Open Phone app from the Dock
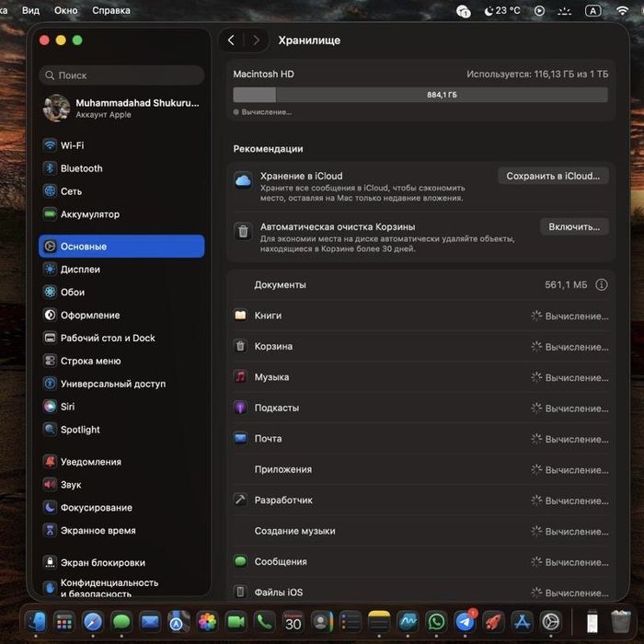Image resolution: width=644 pixels, height=644 pixels. point(265,622)
